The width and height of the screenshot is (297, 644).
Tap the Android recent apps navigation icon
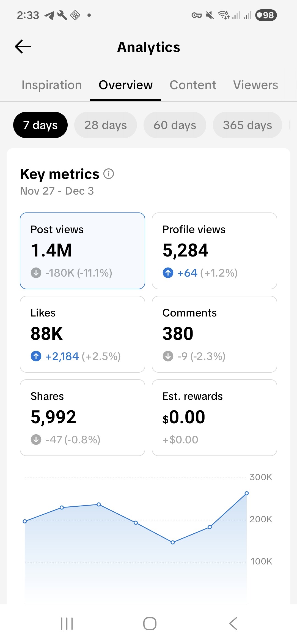pos(67,623)
